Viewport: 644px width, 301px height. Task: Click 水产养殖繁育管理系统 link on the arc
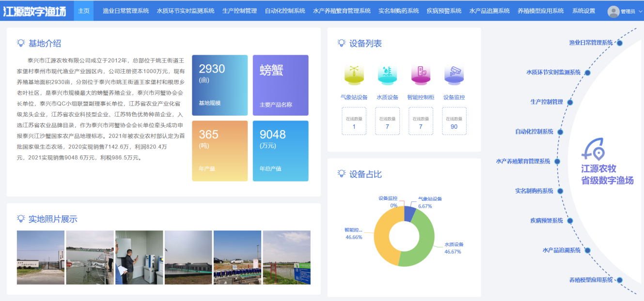pos(523,161)
